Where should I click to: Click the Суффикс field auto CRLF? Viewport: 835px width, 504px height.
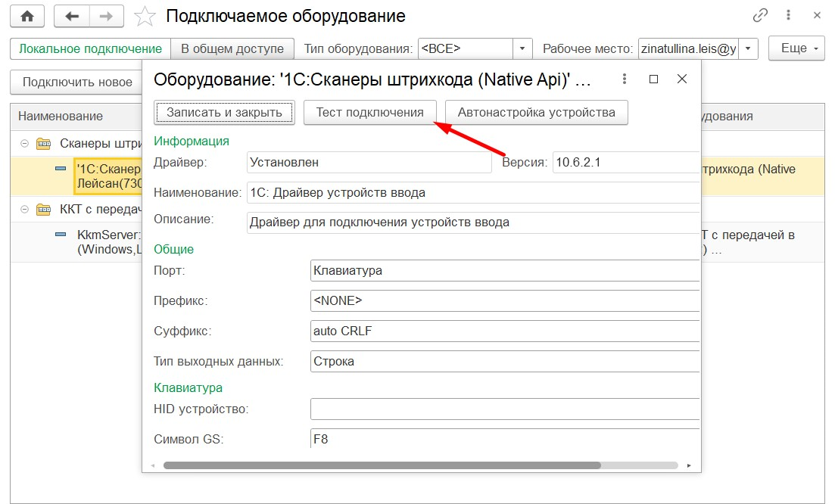[x=505, y=331]
